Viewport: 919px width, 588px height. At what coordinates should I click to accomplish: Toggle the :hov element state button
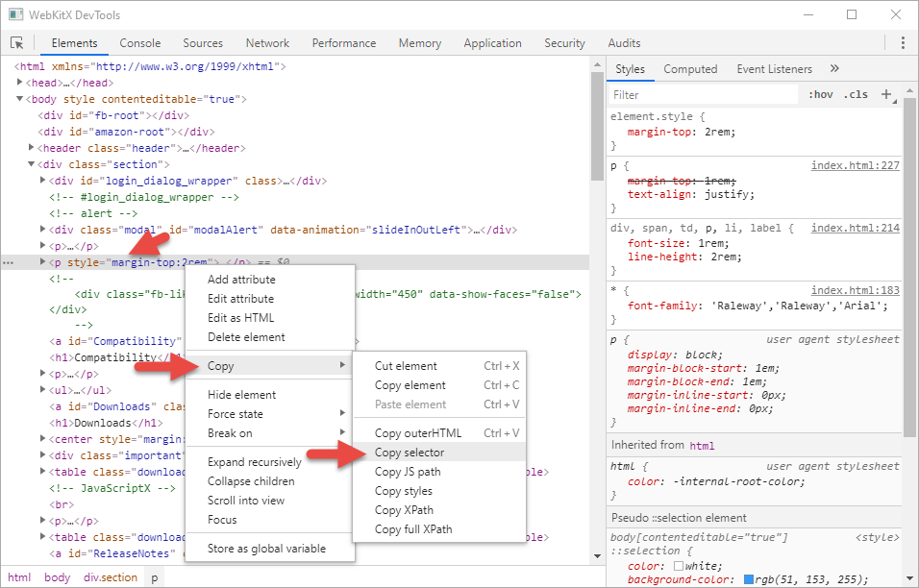tap(821, 94)
